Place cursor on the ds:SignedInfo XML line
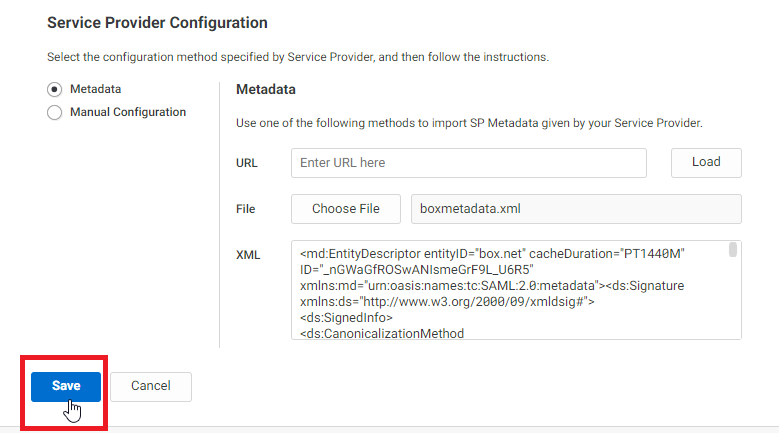Screen dimensions: 779x433 click(346, 317)
